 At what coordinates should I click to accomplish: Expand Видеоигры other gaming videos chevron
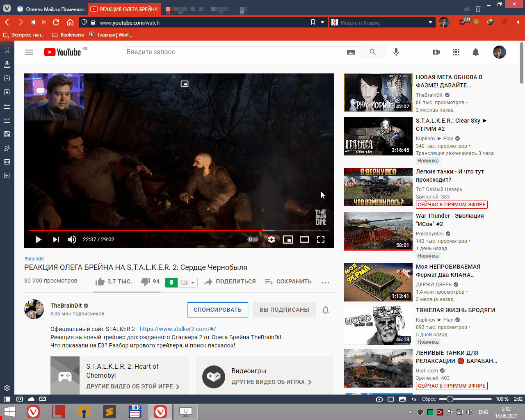tap(272, 382)
